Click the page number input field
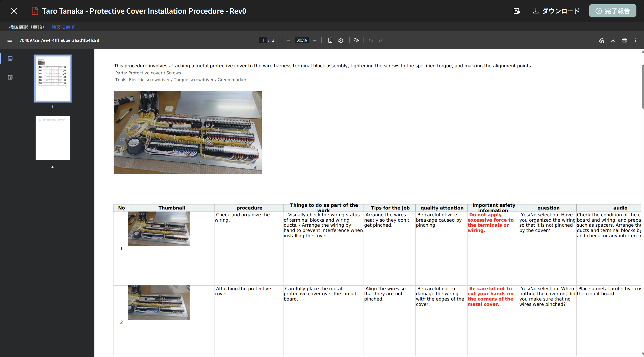Screen dimensions: 644x357 click(263, 40)
